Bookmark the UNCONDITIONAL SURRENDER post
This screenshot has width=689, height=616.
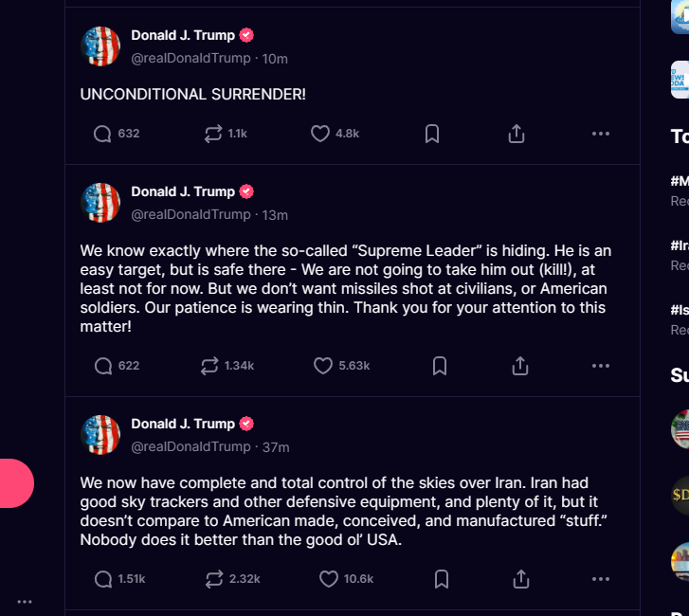[432, 134]
